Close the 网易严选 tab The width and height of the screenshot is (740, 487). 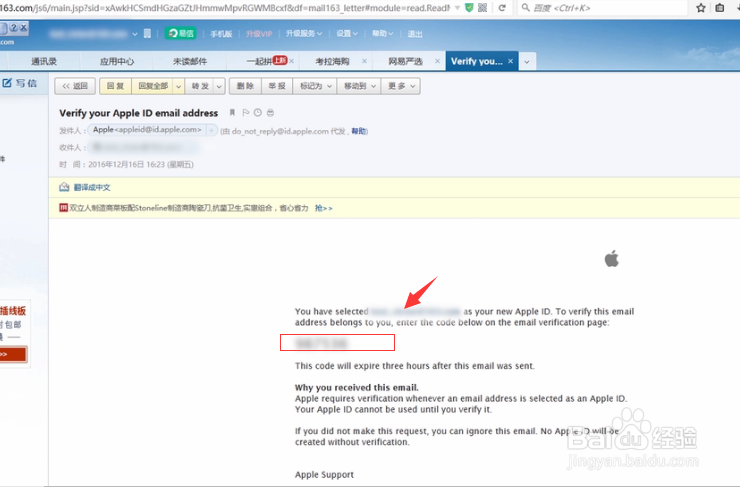(x=437, y=61)
